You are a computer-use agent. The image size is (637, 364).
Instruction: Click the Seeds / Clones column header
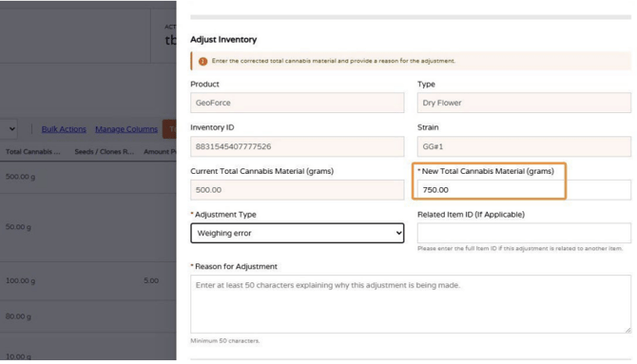click(x=105, y=151)
